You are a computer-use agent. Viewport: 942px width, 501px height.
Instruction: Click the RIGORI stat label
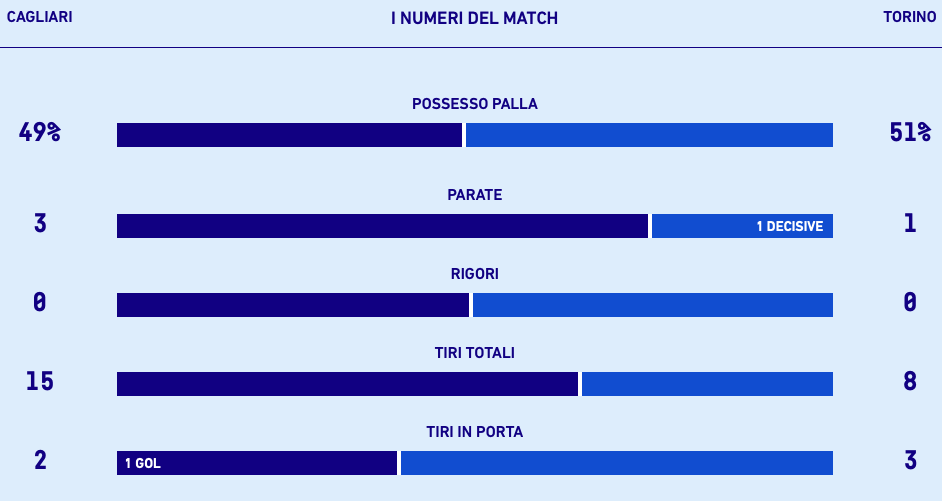(x=475, y=274)
